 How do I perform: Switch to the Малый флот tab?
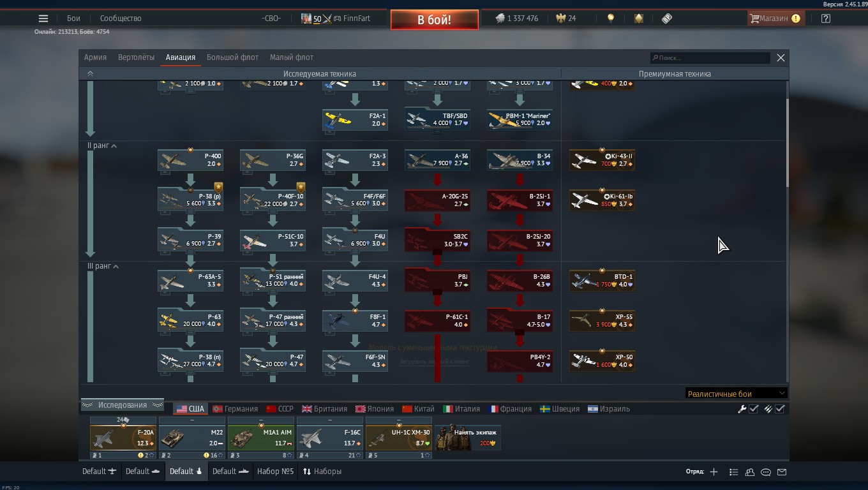(291, 57)
